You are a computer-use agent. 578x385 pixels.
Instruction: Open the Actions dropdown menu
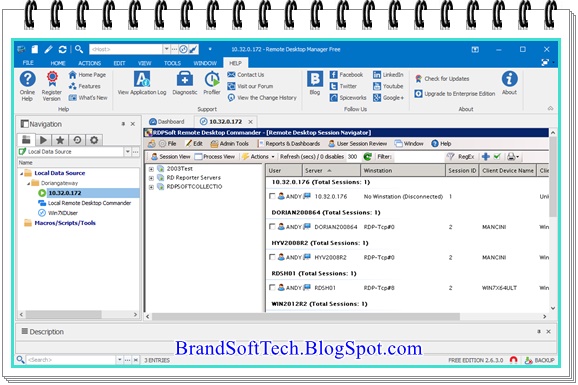click(x=259, y=157)
